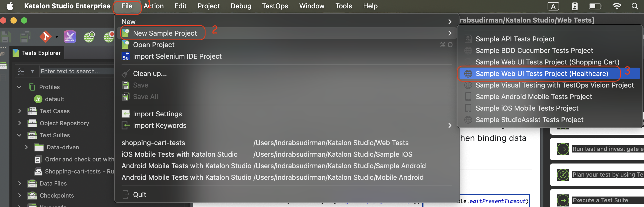
Task: Collapse the Profiles tree node
Action: point(19,87)
